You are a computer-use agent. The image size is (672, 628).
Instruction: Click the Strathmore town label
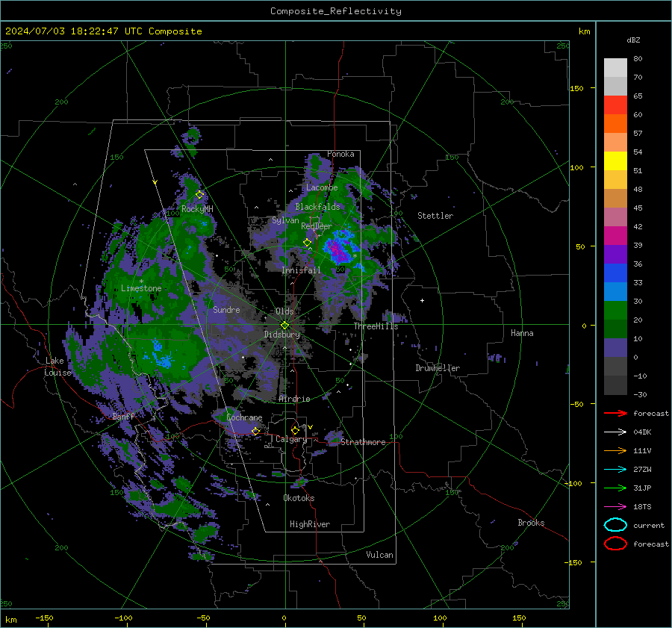point(363,442)
